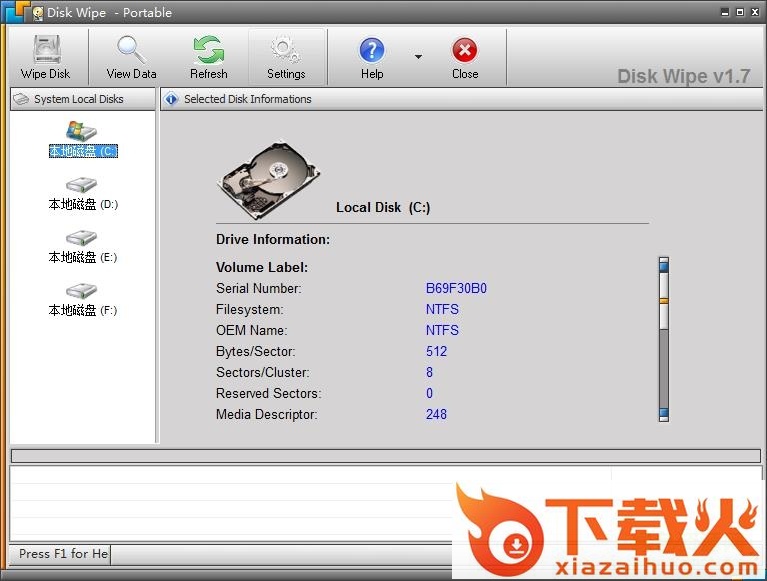Click the drive info scrollbar thumb
The image size is (767, 581).
pyautogui.click(x=664, y=301)
